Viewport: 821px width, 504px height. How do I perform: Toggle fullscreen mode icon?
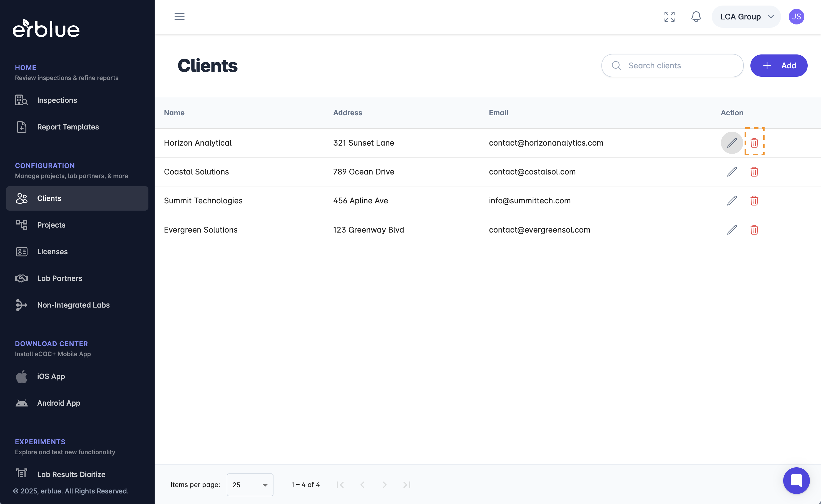[x=669, y=17]
